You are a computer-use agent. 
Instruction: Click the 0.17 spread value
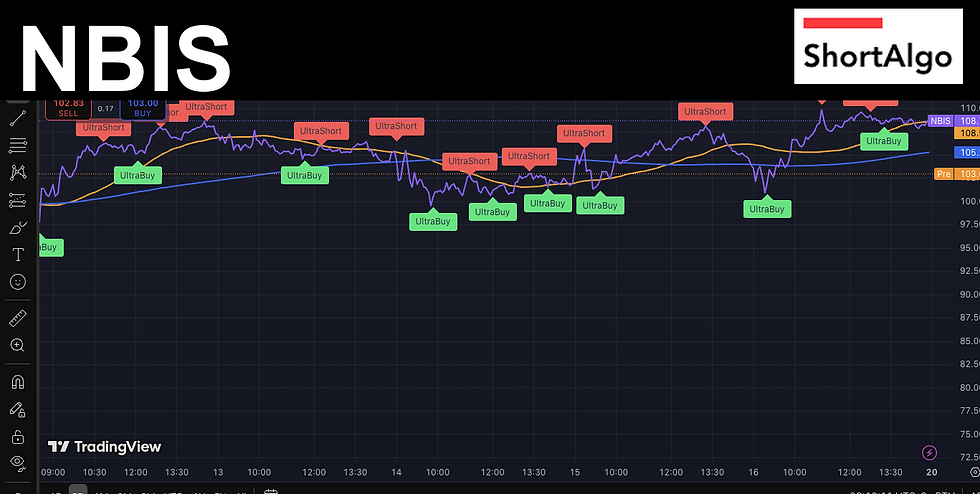tap(106, 109)
